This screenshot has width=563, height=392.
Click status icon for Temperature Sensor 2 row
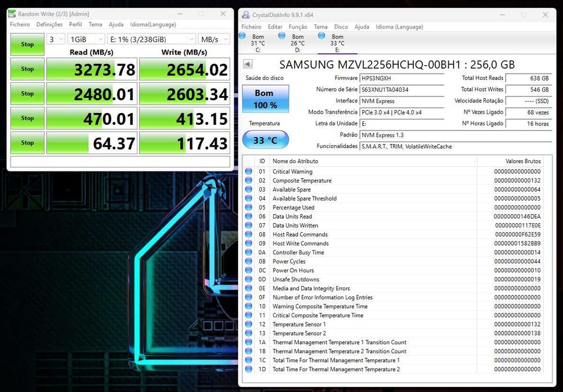pos(248,333)
